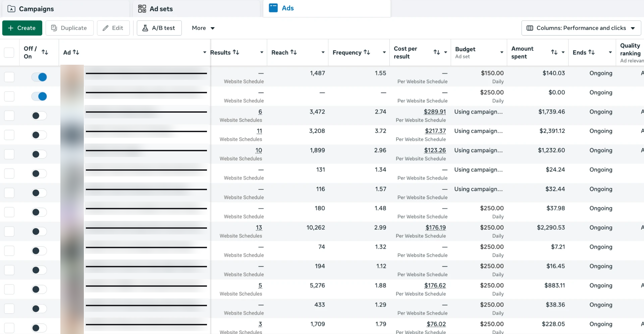Click the Campaigns folder icon
Image resolution: width=644 pixels, height=334 pixels.
[x=11, y=9]
